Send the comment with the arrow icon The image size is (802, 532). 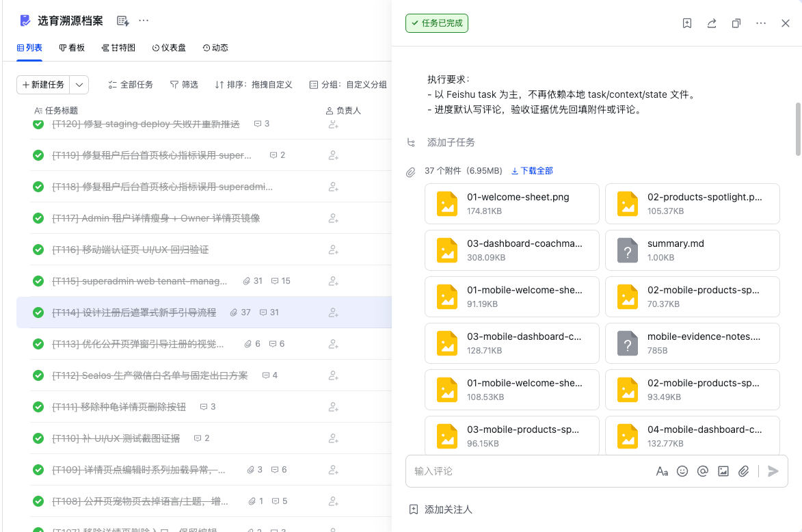pos(773,471)
